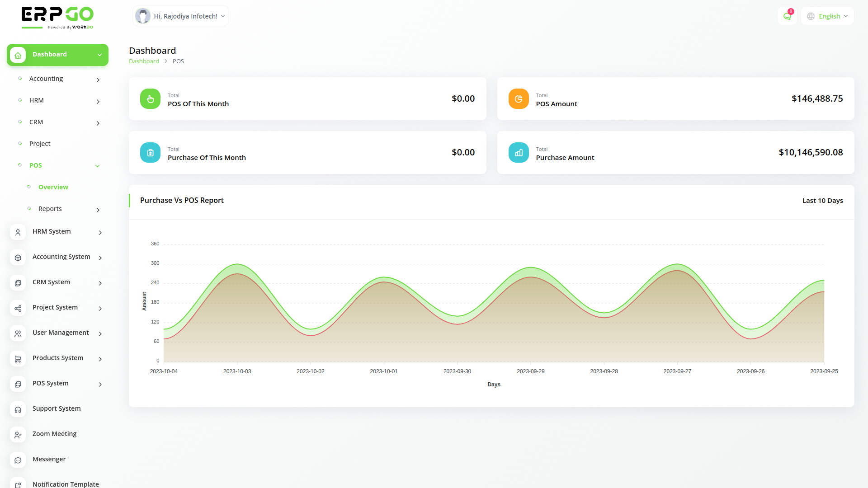Click the Dashboard breadcrumb link
This screenshot has height=488, width=868.
click(x=144, y=61)
